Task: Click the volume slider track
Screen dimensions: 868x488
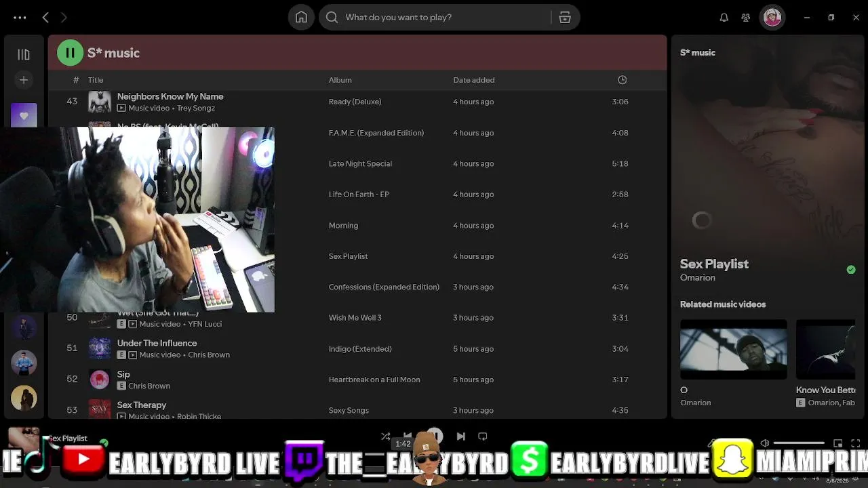Action: pos(799,443)
